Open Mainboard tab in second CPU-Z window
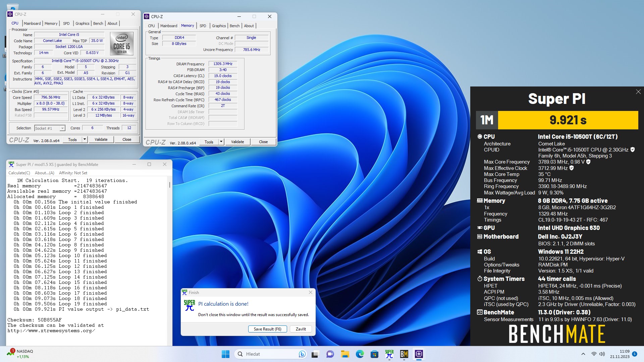Screen dimensions: 644x362 (169, 26)
